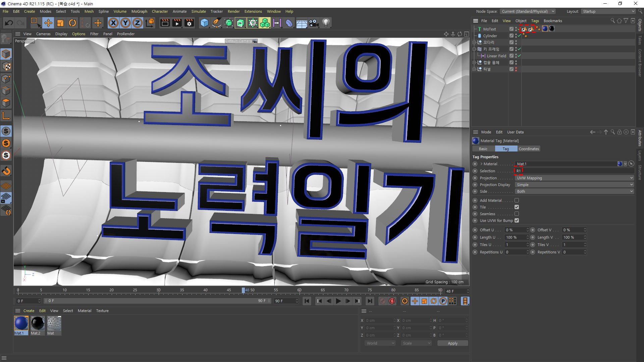Select the Move tool in toolbar

pyautogui.click(x=48, y=23)
